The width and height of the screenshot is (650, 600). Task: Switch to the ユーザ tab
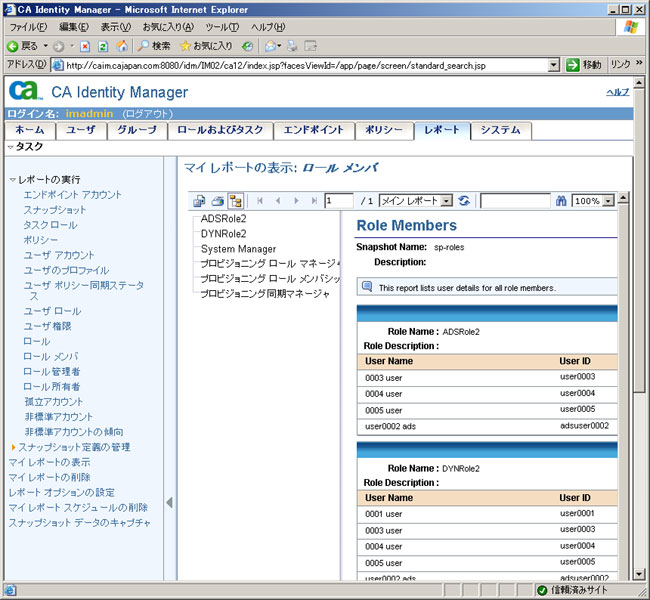(81, 130)
